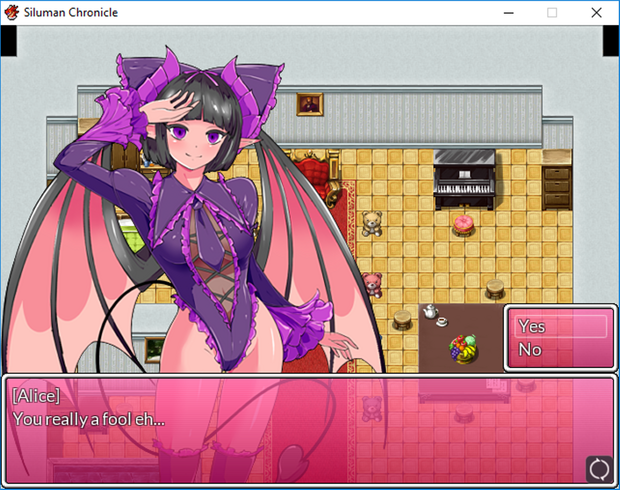Click the teapot on the table
620x490 pixels.
pos(430,312)
